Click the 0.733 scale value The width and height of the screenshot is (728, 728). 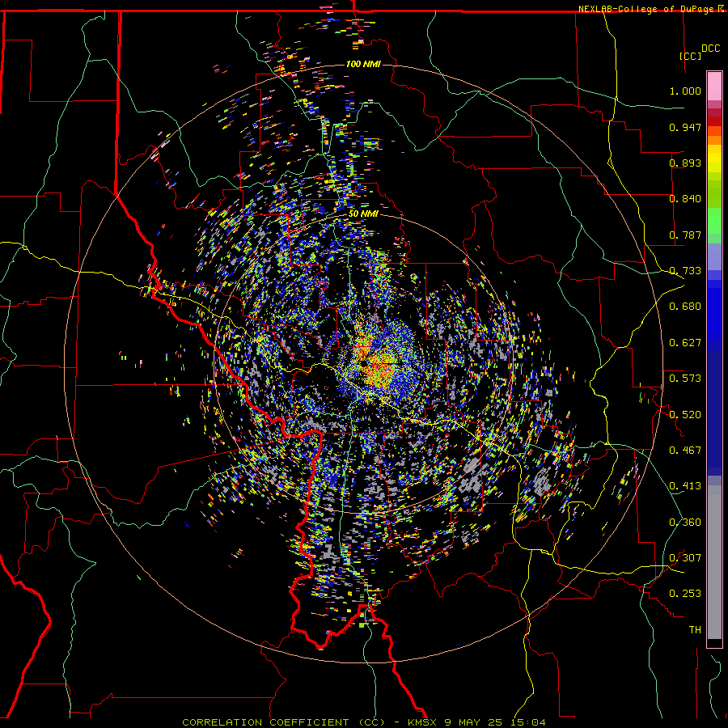(x=685, y=271)
